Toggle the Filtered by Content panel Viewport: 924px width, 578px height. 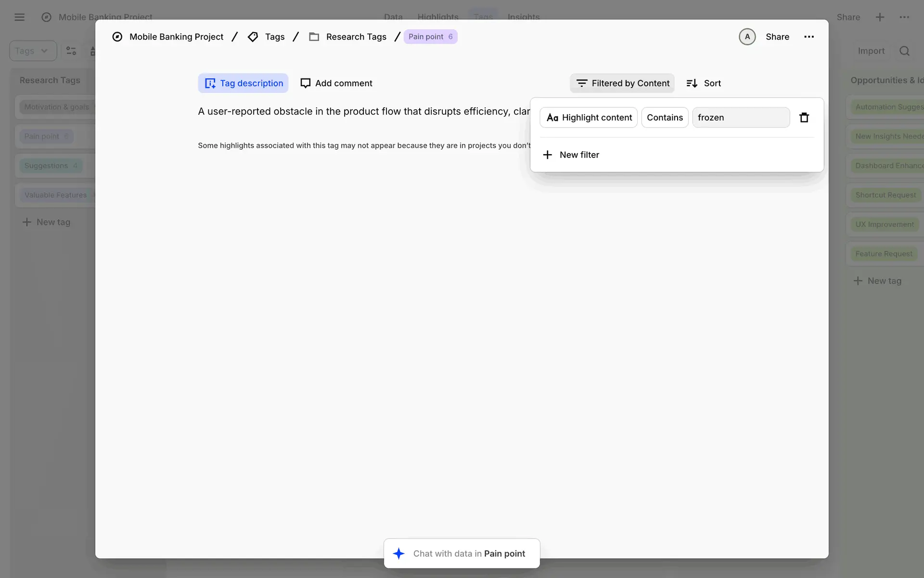pos(622,83)
